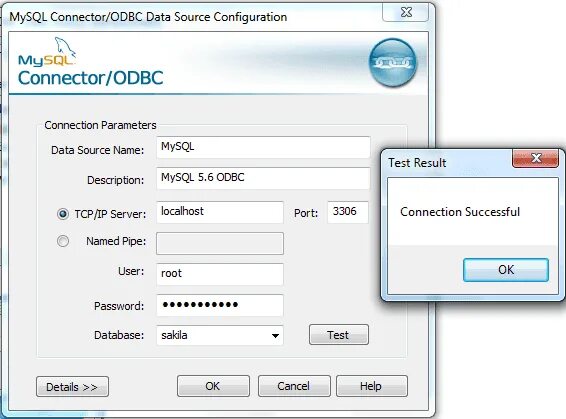Image resolution: width=566 pixels, height=419 pixels.
Task: Confirm the configuration with the main OK button
Action: tap(213, 386)
